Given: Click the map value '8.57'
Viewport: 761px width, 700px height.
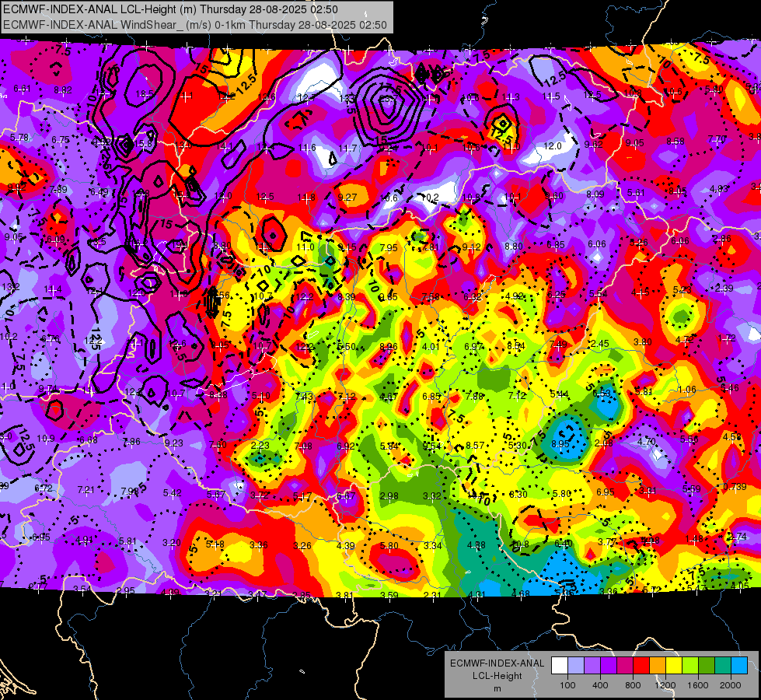Looking at the screenshot, I should click(x=475, y=445).
